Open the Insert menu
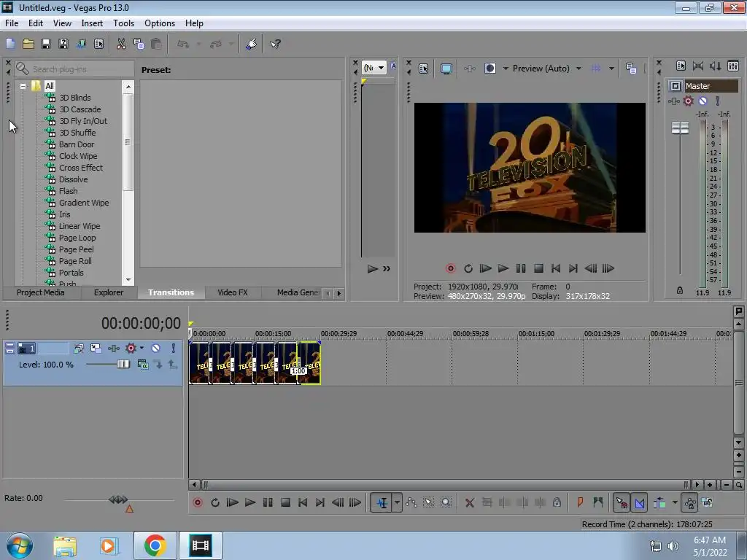 click(92, 23)
